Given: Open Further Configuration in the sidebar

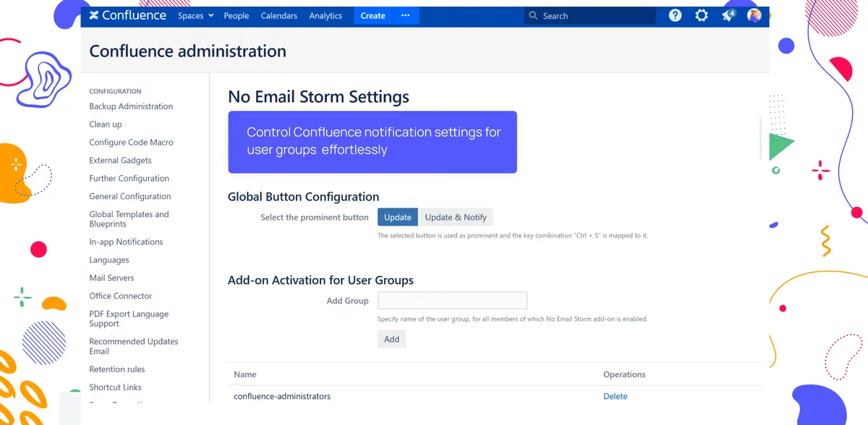Looking at the screenshot, I should click(129, 178).
